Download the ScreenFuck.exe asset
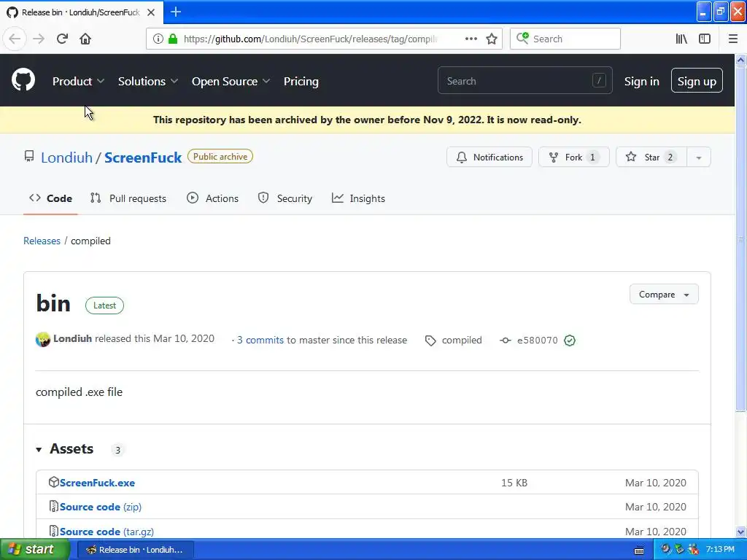Screen dimensions: 747x560 click(97, 483)
